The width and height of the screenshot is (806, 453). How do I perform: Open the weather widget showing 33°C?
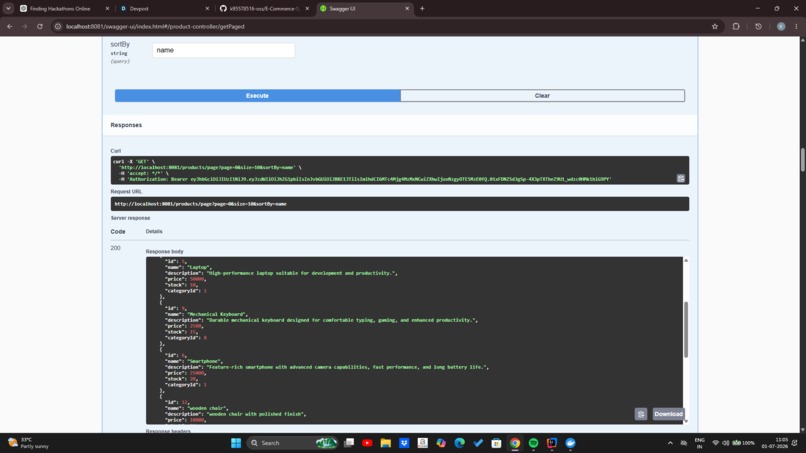(28, 443)
